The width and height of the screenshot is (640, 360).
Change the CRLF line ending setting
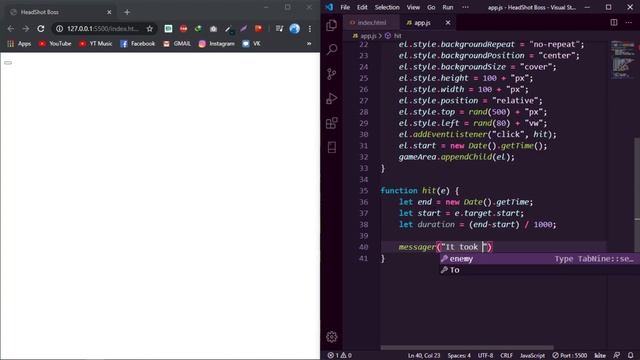pyautogui.click(x=506, y=356)
